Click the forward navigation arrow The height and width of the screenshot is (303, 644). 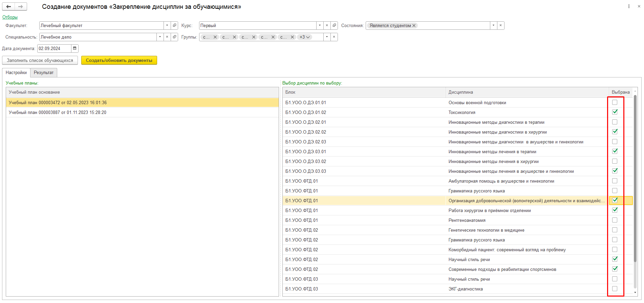coord(21,6)
